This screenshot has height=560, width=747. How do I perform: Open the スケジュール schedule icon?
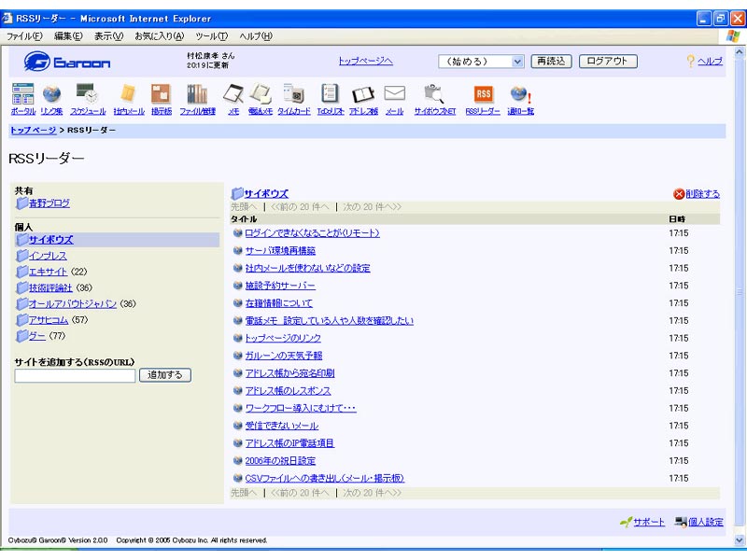coord(88,93)
